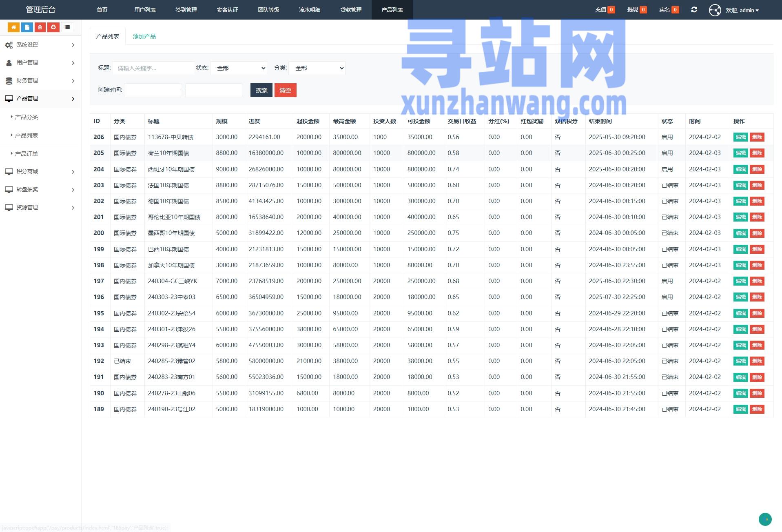Toggle the sidebar list menu icon

[x=67, y=27]
